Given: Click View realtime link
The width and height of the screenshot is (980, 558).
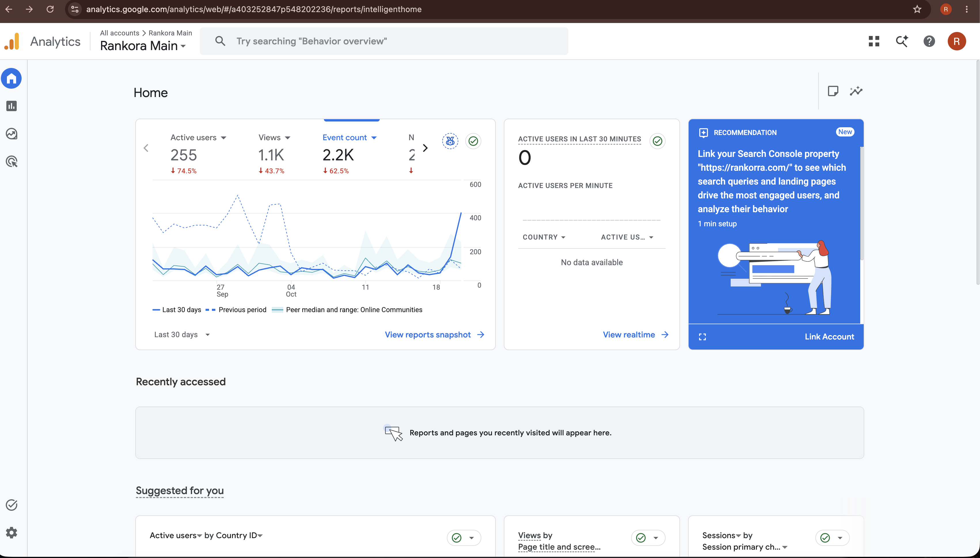Looking at the screenshot, I should point(636,335).
